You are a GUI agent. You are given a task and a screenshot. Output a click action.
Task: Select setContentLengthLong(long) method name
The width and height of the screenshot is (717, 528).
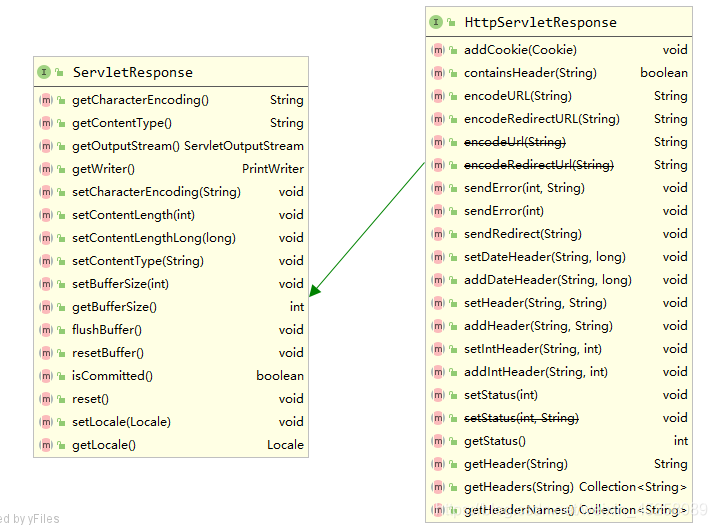tap(154, 238)
